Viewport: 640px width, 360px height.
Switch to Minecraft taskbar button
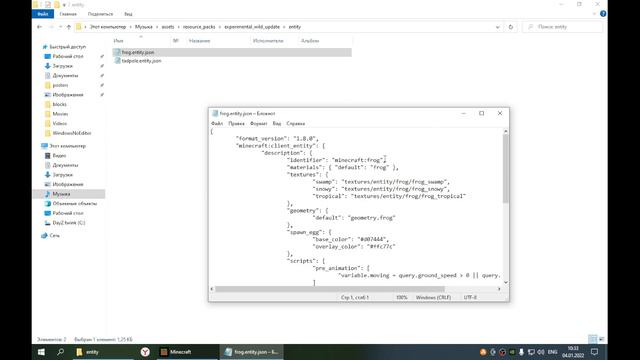(188, 352)
